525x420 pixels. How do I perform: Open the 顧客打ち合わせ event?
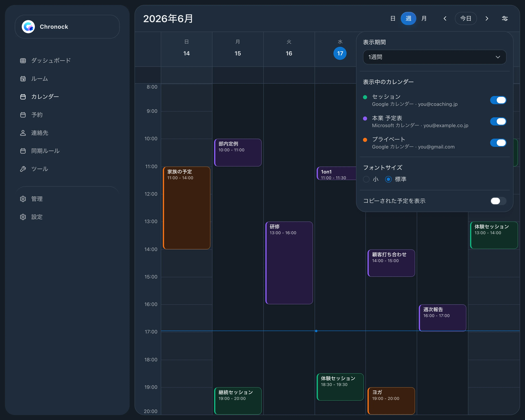pyautogui.click(x=391, y=263)
